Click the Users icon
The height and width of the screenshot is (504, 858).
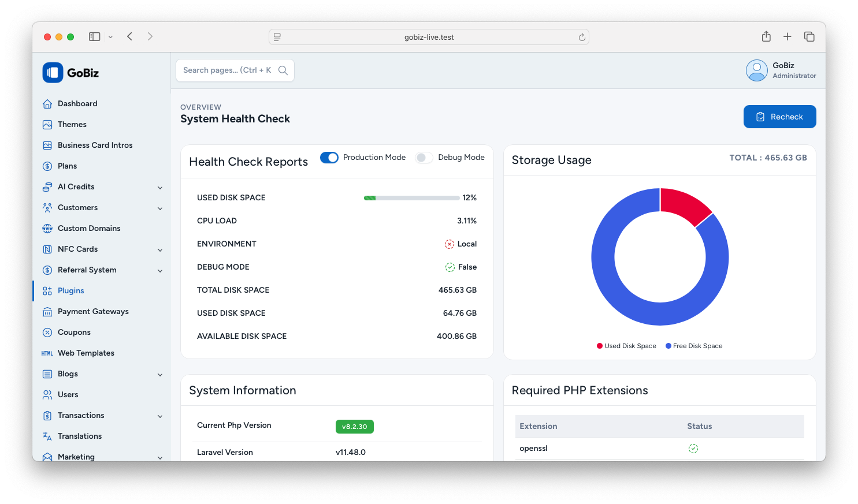47,395
